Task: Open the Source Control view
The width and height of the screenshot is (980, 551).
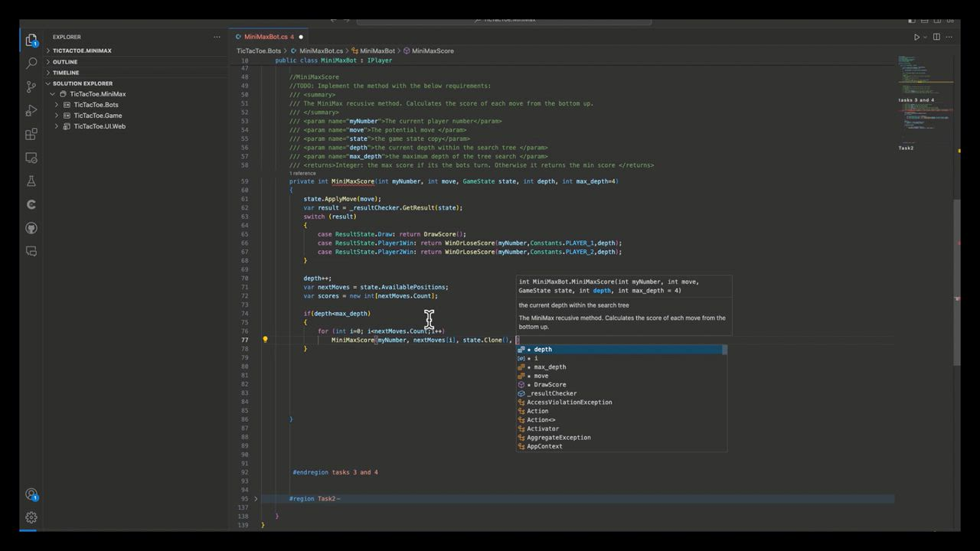Action: coord(31,87)
